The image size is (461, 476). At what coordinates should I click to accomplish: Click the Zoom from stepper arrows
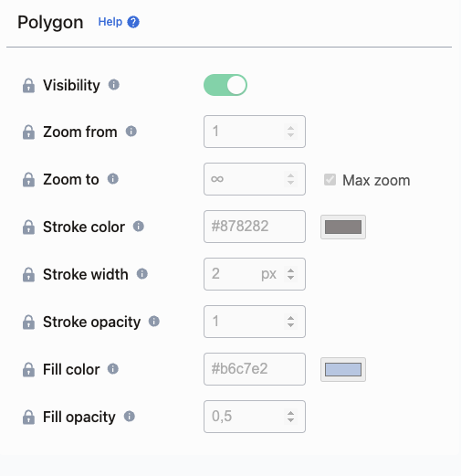pos(290,132)
